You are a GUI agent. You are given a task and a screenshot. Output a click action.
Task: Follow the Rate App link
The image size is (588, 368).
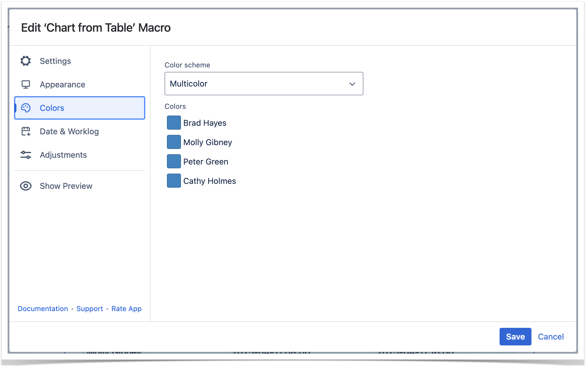click(126, 309)
